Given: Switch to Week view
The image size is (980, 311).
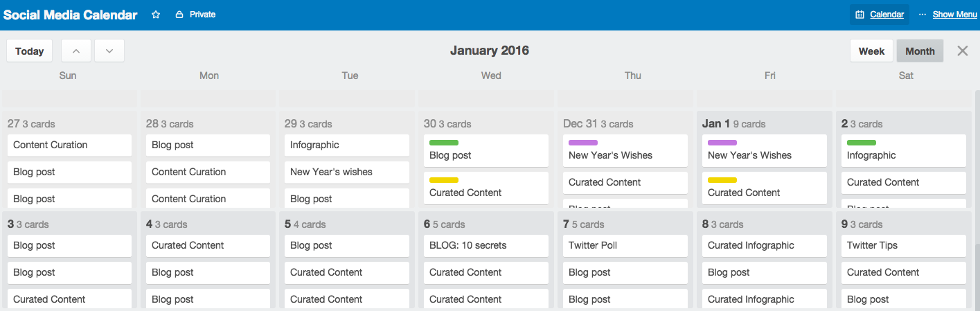Looking at the screenshot, I should tap(871, 51).
